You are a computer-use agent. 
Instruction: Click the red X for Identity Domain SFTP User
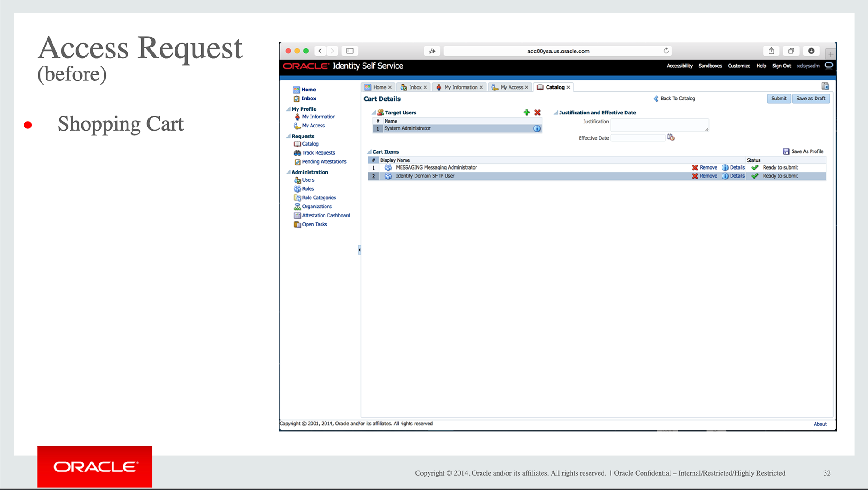coord(695,176)
